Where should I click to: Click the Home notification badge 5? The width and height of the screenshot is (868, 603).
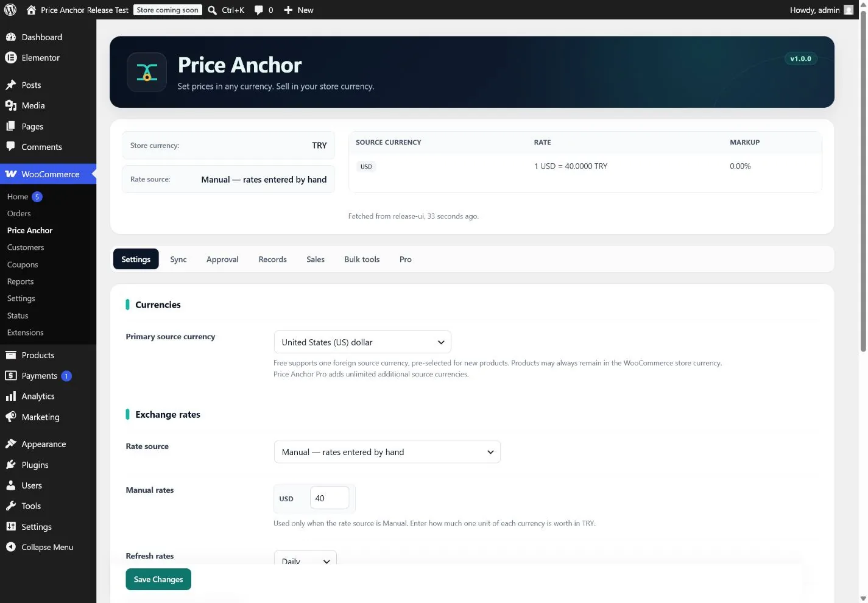[x=37, y=197]
